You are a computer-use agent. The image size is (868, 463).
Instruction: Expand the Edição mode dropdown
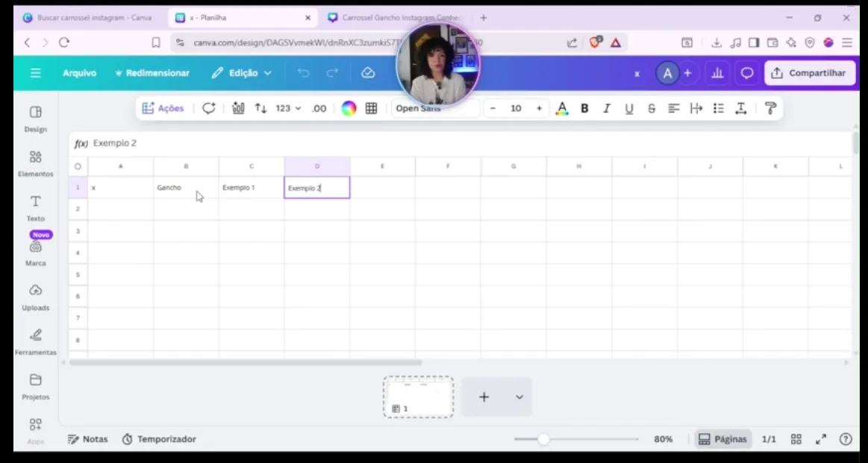242,73
